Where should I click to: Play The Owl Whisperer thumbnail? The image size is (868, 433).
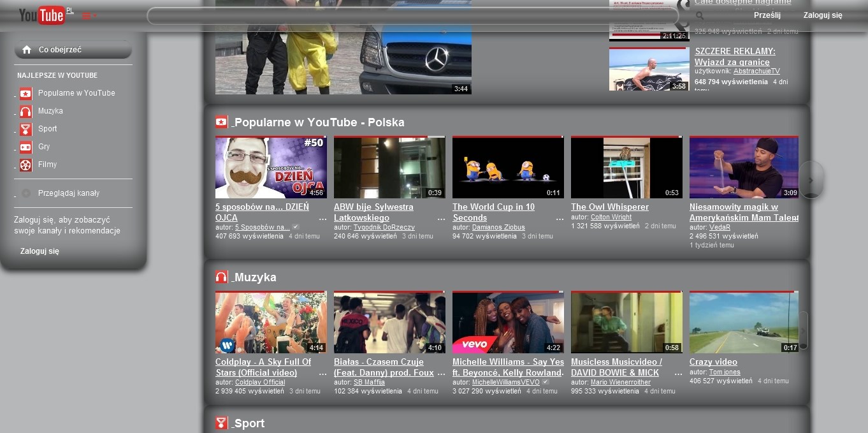[626, 167]
